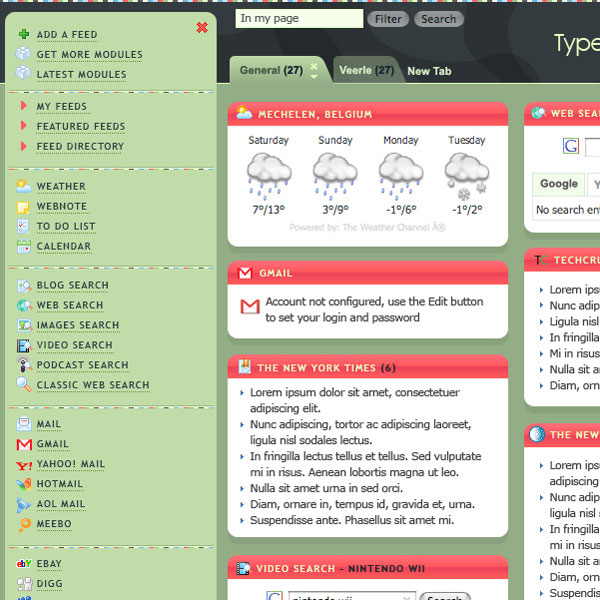Image resolution: width=600 pixels, height=600 pixels.
Task: Click the Calendar sidebar icon
Action: (24, 246)
